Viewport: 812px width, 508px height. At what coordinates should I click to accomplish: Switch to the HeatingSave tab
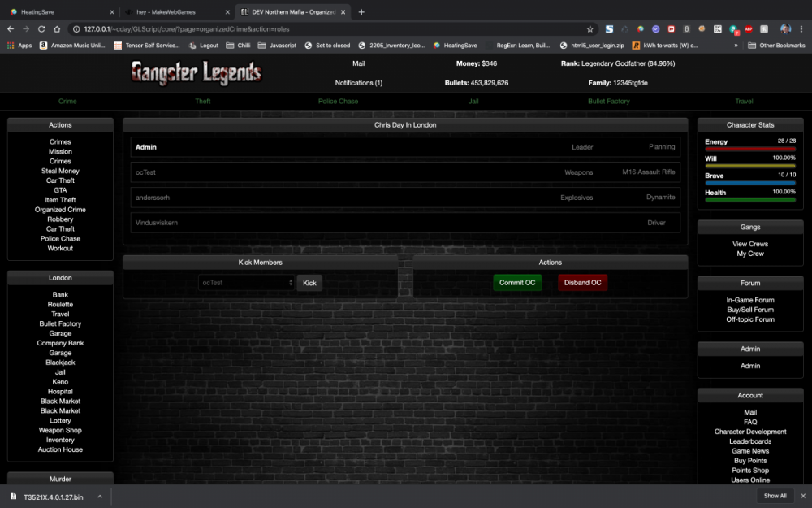[x=57, y=13]
